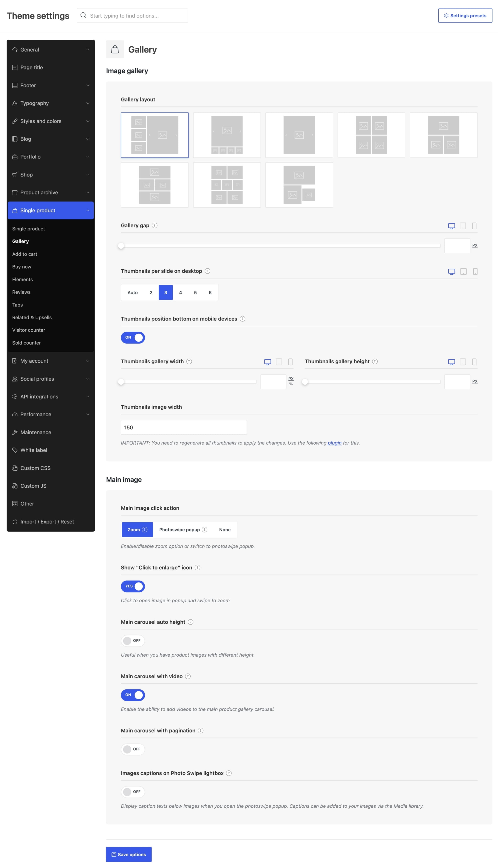
Task: Expand the My account sidebar section
Action: [x=51, y=361]
